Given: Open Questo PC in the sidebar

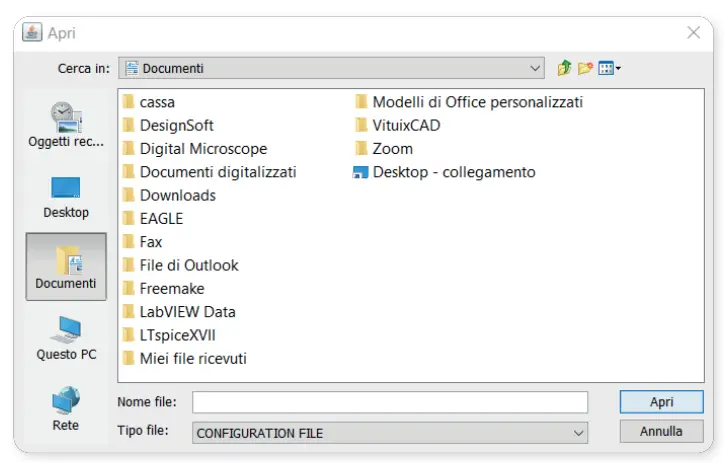Looking at the screenshot, I should coord(66,338).
